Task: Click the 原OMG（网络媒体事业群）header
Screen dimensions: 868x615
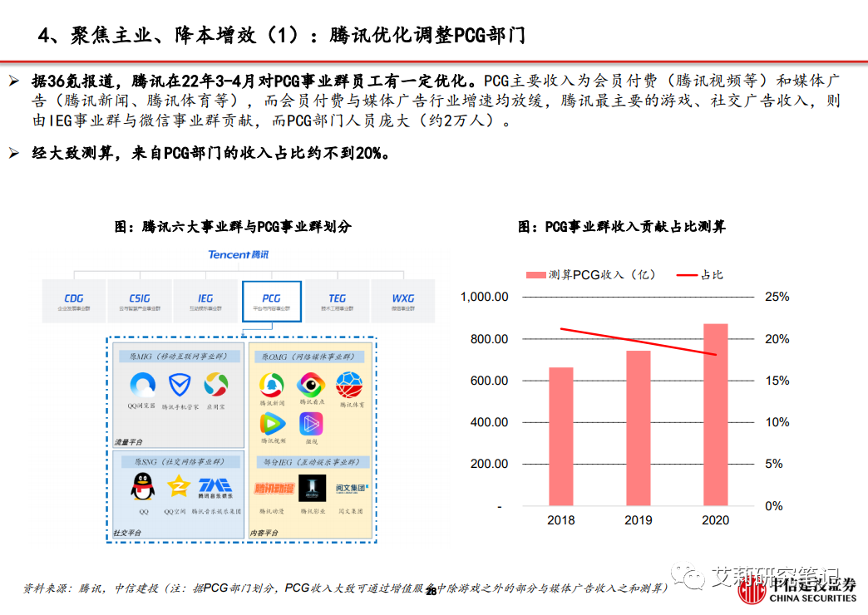Action: (x=308, y=357)
